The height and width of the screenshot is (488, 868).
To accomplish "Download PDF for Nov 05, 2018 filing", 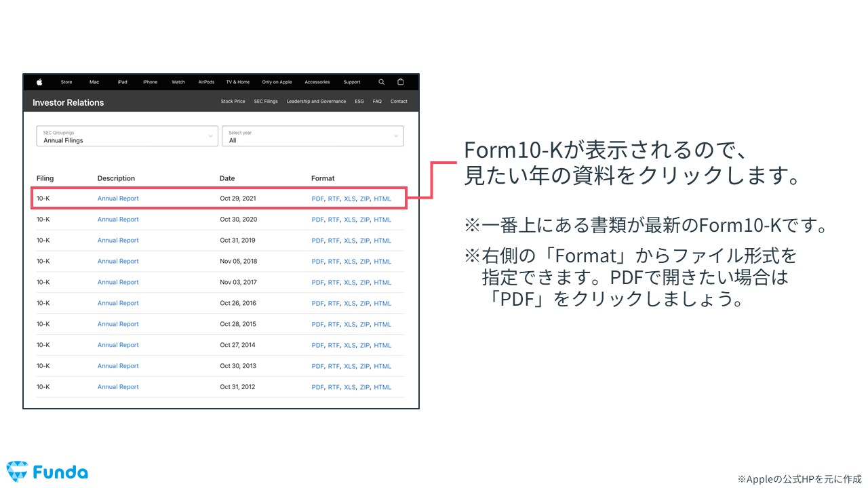I will (317, 262).
